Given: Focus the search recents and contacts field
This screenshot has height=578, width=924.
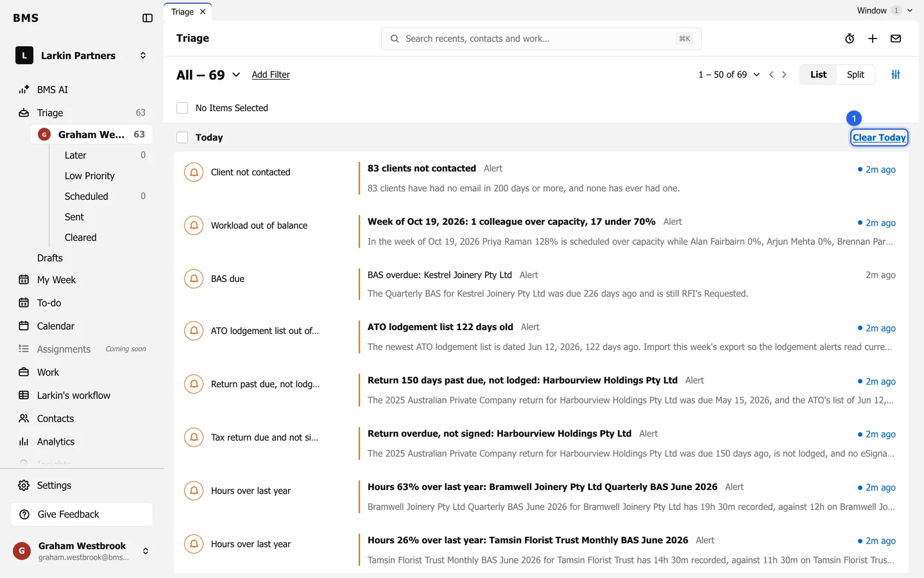Looking at the screenshot, I should pos(541,39).
